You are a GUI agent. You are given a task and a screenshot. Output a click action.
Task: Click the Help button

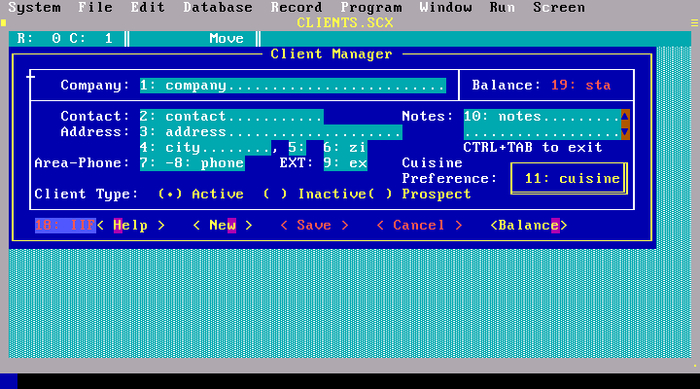pos(131,226)
